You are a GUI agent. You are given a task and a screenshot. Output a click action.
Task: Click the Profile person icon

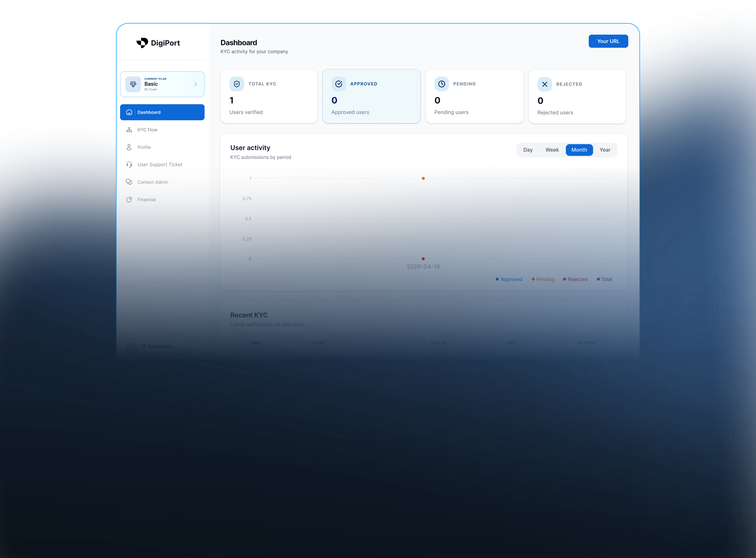coord(129,147)
